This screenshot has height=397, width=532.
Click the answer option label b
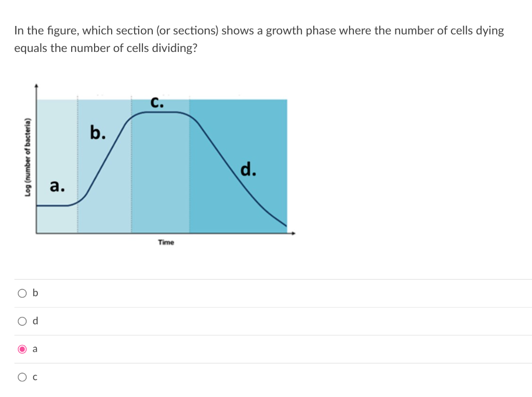coord(34,293)
